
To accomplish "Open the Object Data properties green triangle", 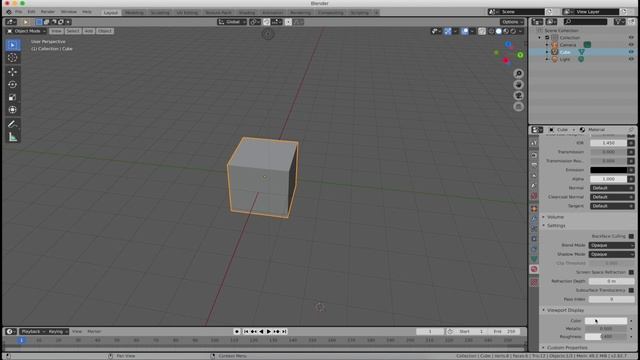I will pyautogui.click(x=534, y=259).
